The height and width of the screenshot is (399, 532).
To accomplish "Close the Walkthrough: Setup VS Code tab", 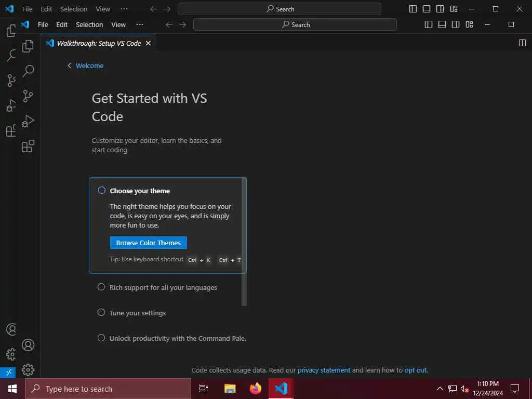I will (x=148, y=43).
